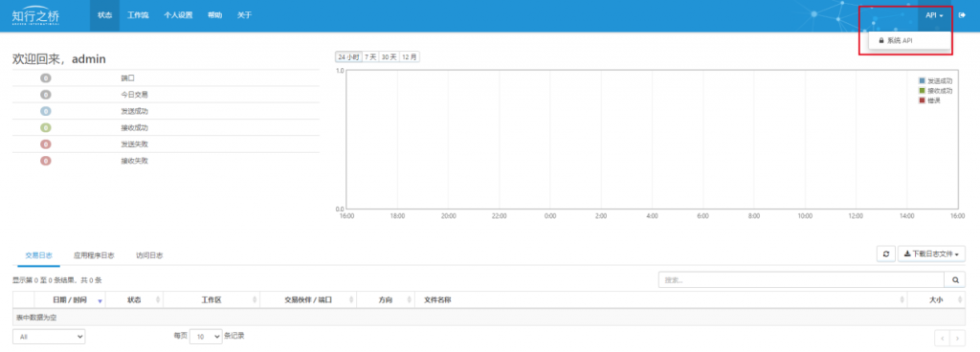This screenshot has width=980, height=352.
Task: Go to previous page arrow
Action: (x=943, y=339)
